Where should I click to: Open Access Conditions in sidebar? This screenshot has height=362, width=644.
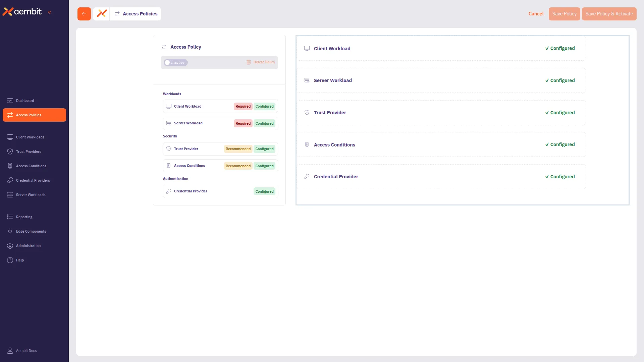click(34, 166)
